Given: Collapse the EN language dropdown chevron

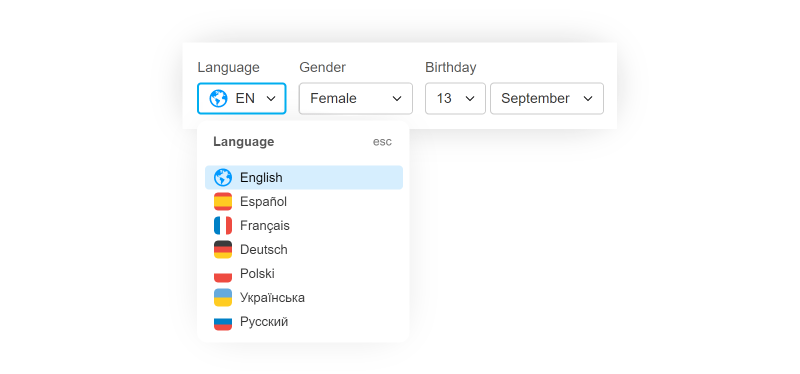Looking at the screenshot, I should coord(271,98).
